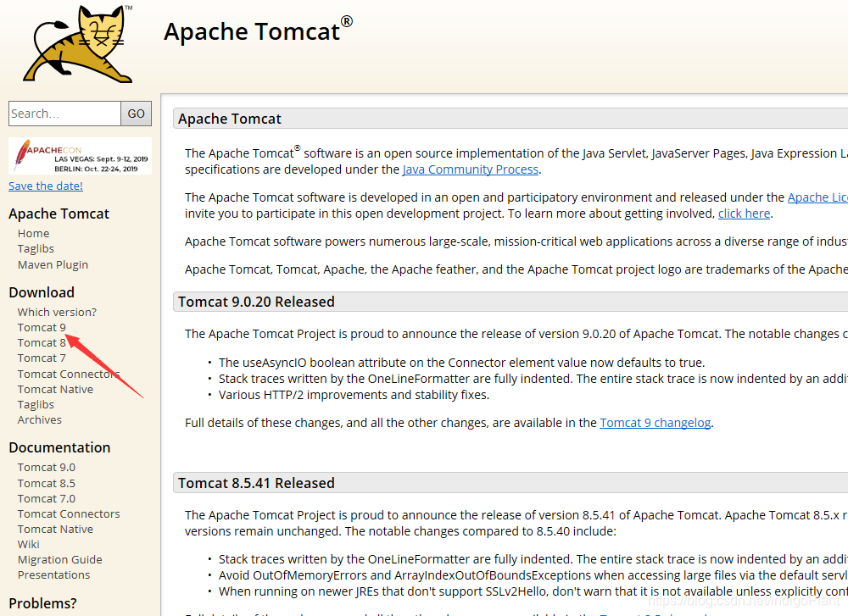This screenshot has height=616, width=848.
Task: Click the GO search button
Action: [136, 114]
